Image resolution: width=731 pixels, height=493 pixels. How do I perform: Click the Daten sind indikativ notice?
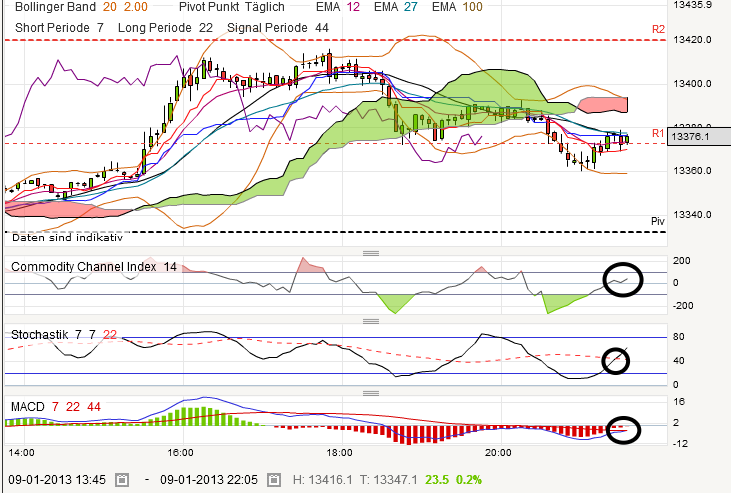point(67,237)
